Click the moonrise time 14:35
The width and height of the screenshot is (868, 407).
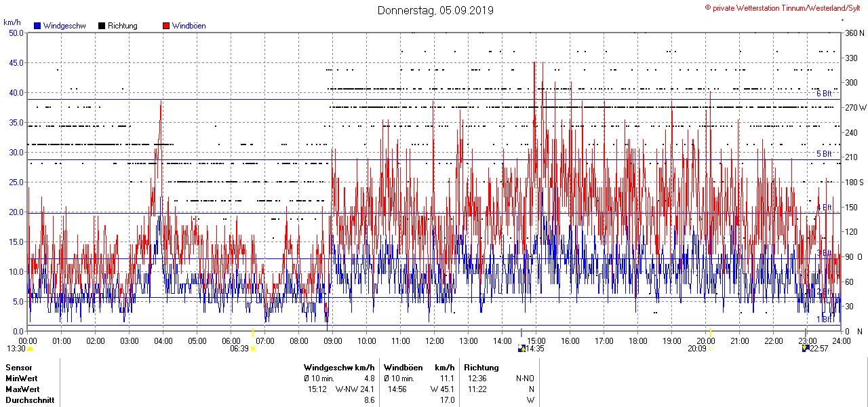coord(535,349)
